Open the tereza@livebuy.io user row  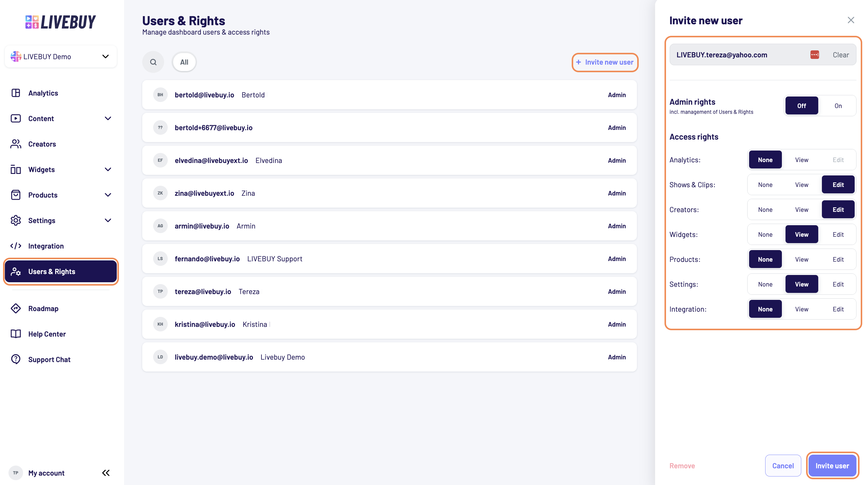click(x=389, y=291)
